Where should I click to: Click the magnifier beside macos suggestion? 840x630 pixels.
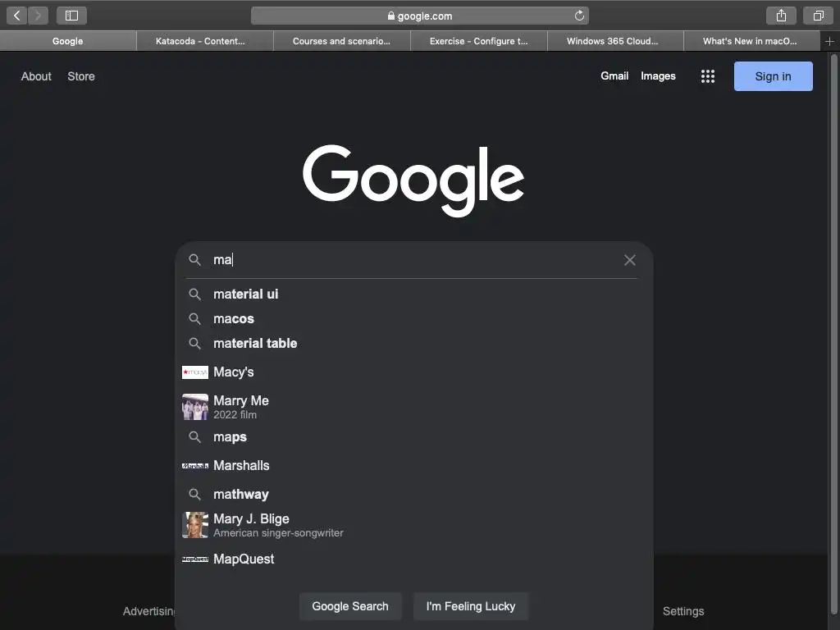(x=195, y=319)
